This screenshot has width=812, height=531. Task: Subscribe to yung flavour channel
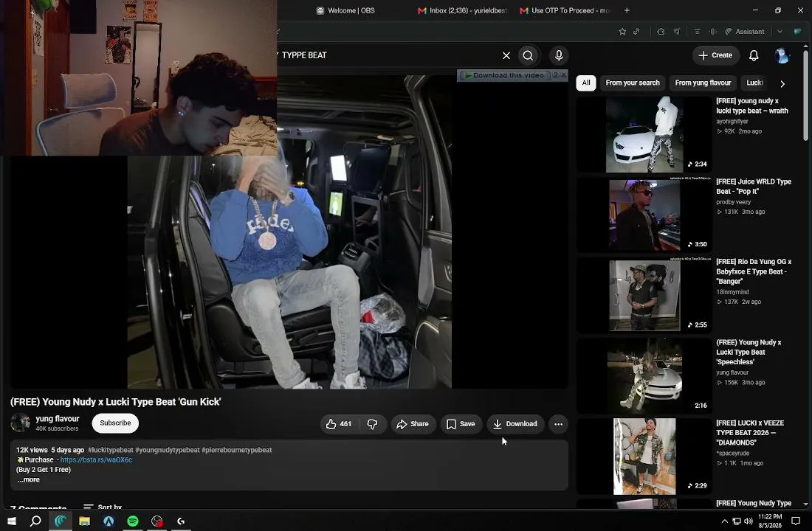coord(115,423)
